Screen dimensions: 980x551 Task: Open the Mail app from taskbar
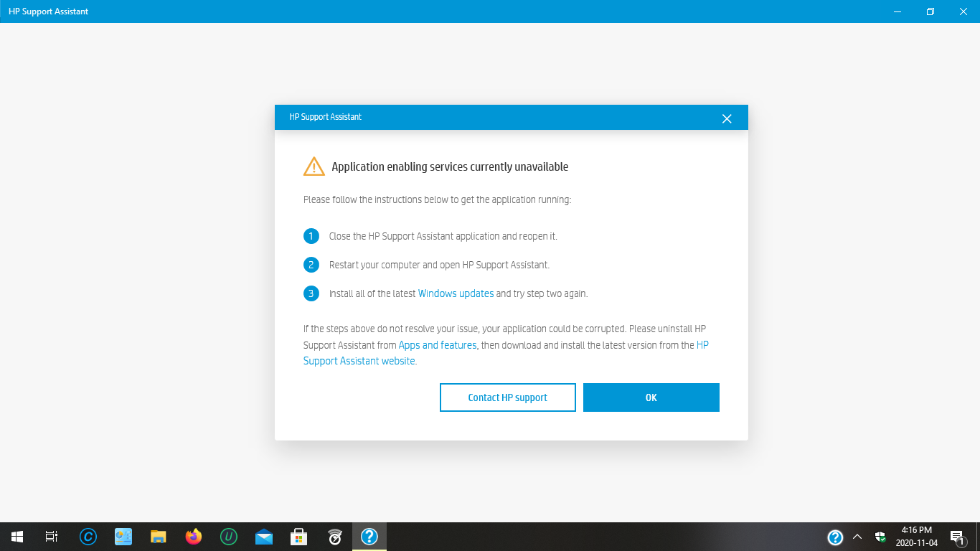(x=264, y=537)
